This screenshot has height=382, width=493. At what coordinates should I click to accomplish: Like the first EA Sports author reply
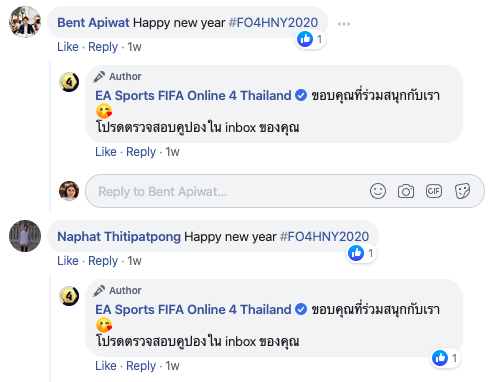(x=106, y=152)
